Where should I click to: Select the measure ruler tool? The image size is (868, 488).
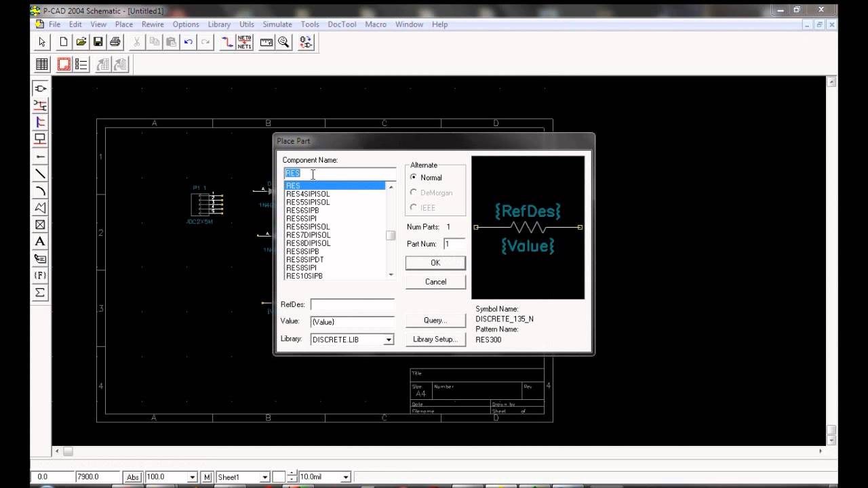coord(267,42)
